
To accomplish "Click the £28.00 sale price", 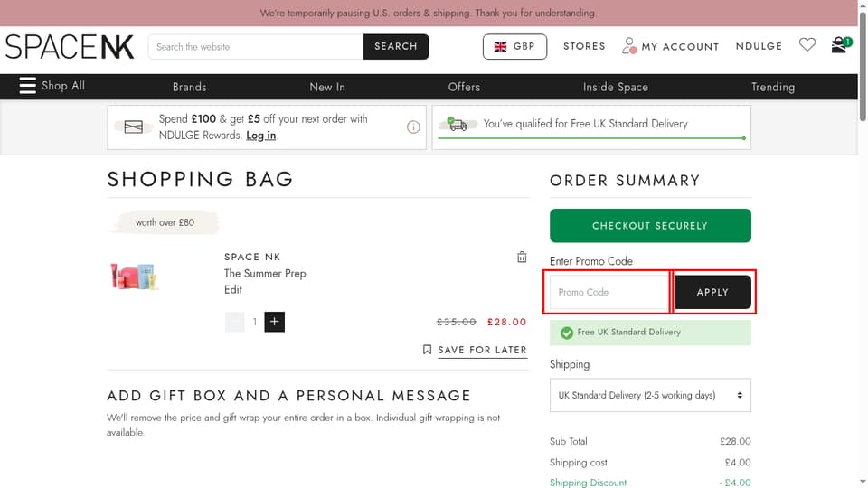I will (506, 322).
